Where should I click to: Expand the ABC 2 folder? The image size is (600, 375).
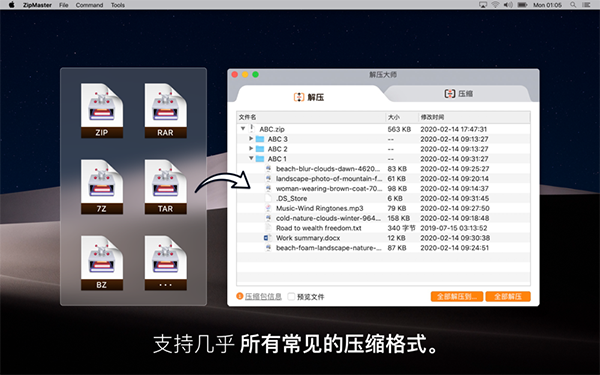coord(251,148)
